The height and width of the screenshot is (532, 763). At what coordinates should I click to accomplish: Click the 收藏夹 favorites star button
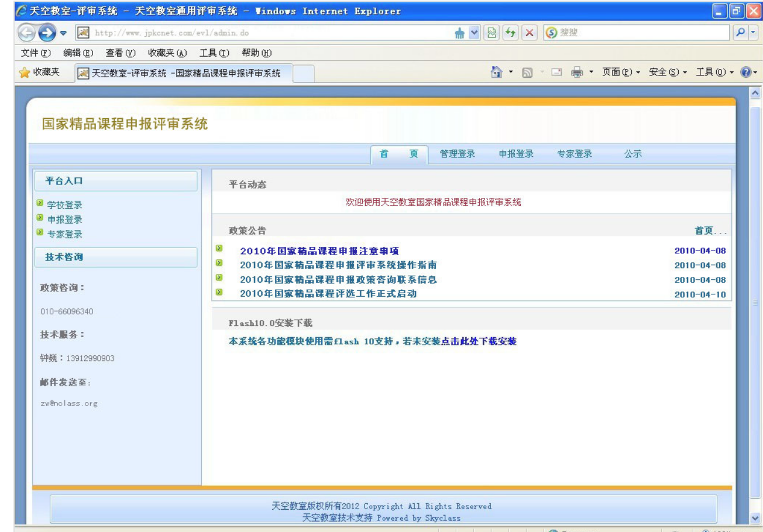coord(40,73)
